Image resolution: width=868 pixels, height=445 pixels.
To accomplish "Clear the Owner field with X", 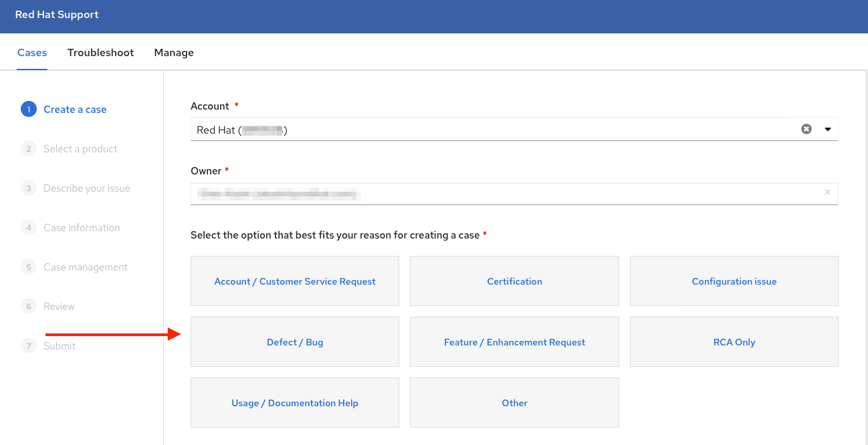I will click(x=827, y=192).
